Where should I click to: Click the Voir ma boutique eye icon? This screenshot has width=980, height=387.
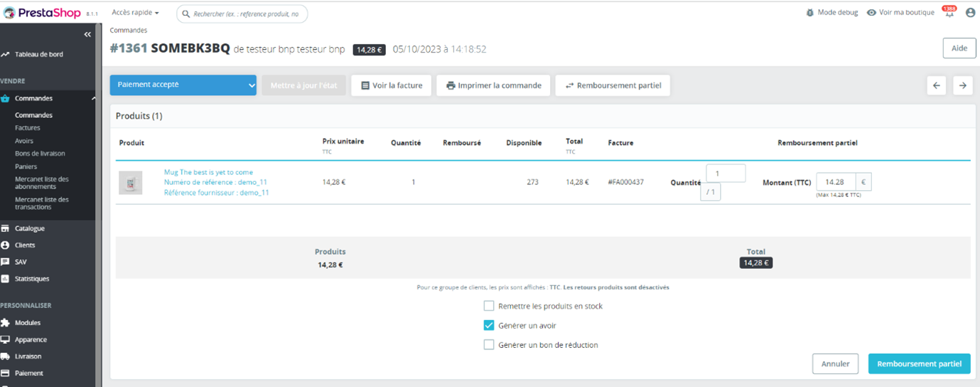(x=871, y=13)
